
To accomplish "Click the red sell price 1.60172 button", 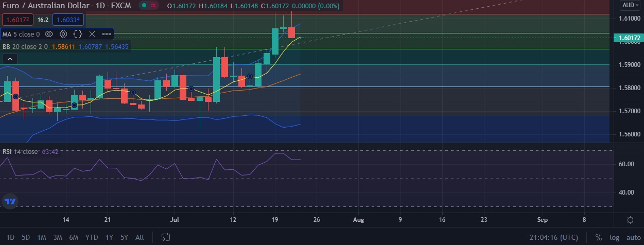I will pos(19,20).
